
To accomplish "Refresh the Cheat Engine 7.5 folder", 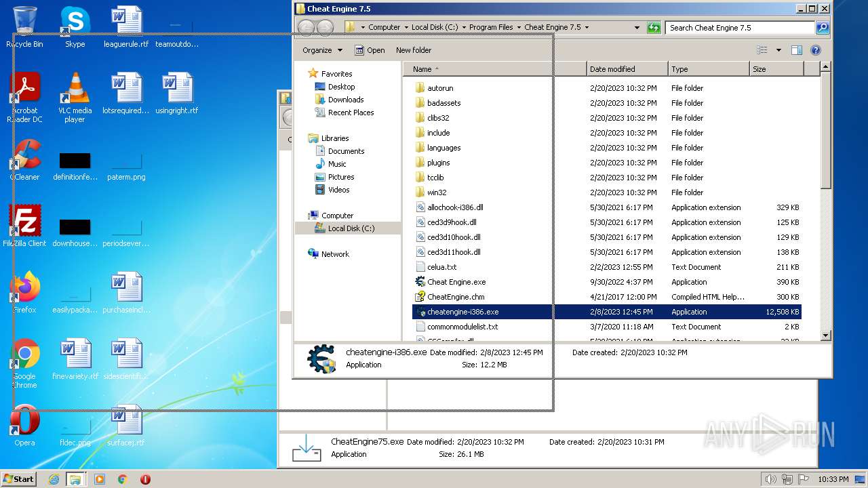I will tap(654, 28).
